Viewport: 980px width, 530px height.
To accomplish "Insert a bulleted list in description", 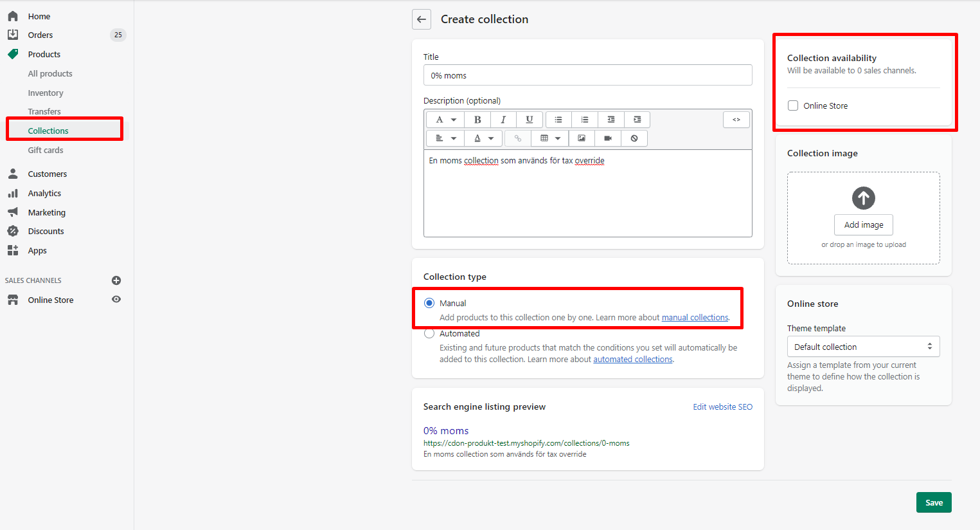I will point(558,120).
